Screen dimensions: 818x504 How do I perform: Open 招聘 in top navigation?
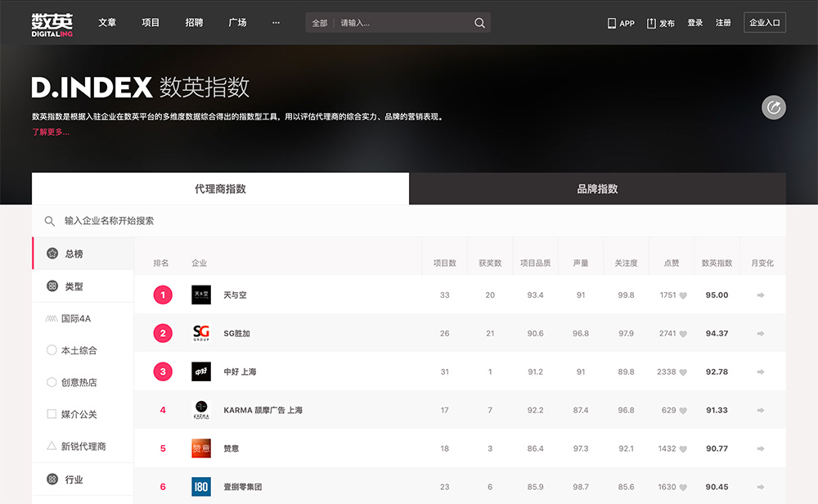tap(194, 22)
